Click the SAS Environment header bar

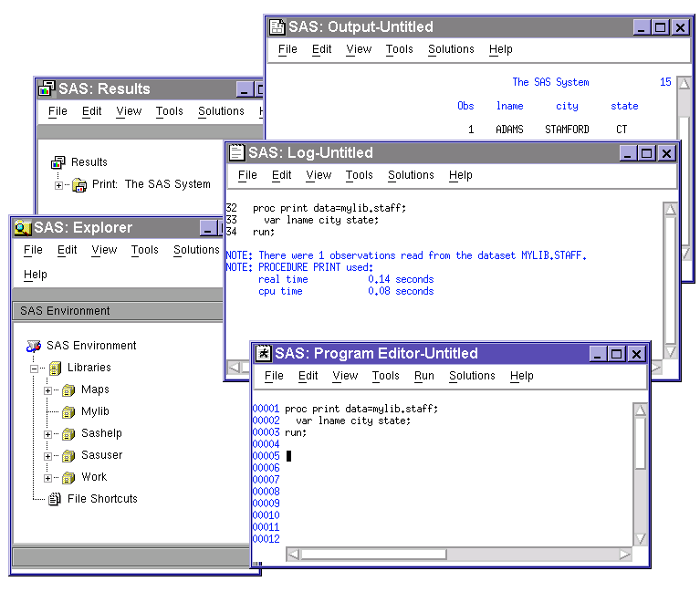(119, 311)
